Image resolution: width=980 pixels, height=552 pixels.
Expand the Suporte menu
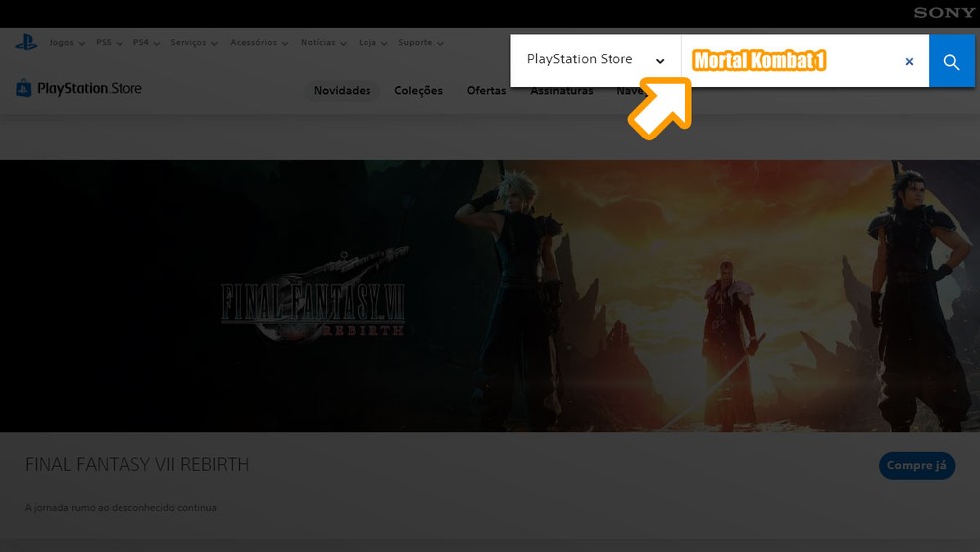[x=421, y=43]
